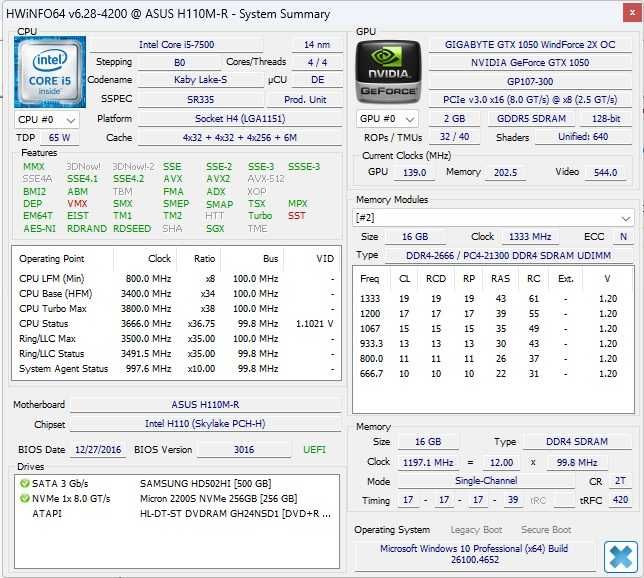Open the GPU #0 dropdown

387,119
